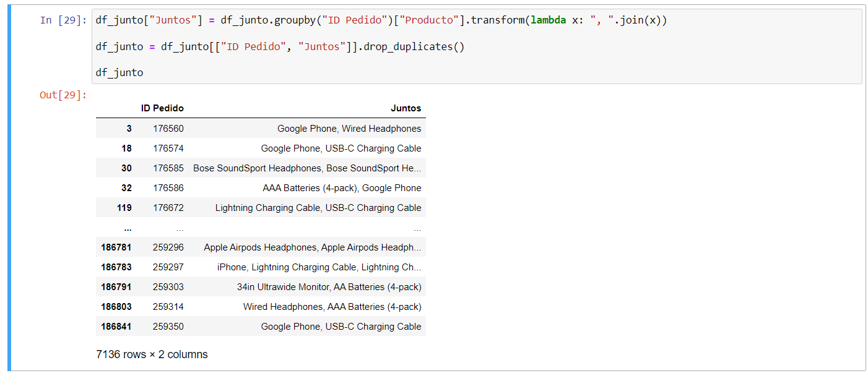Image resolution: width=868 pixels, height=373 pixels.
Task: Click the Juntos column header
Action: coord(406,108)
